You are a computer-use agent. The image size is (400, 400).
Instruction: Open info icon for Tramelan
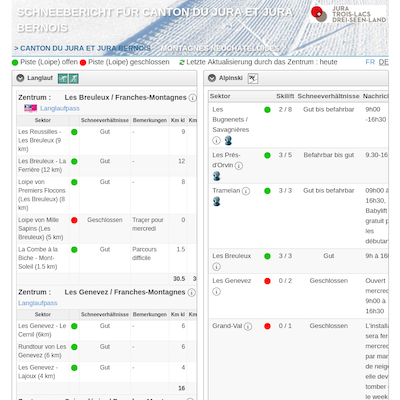point(246,191)
